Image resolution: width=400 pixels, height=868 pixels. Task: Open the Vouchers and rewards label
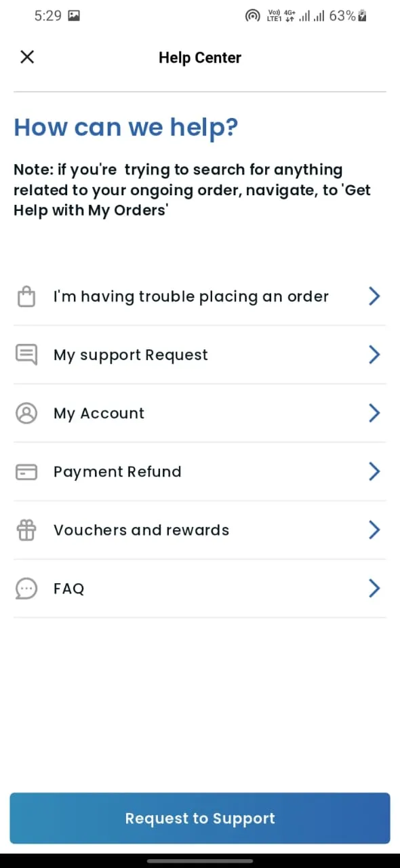click(x=141, y=530)
